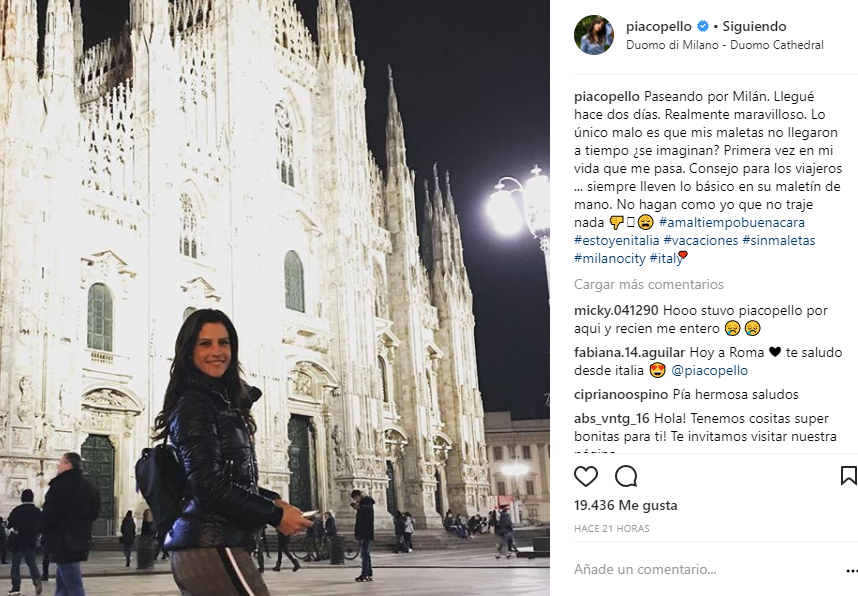Image resolution: width=858 pixels, height=596 pixels.
Task: View the 19.436 Me gusta list
Action: click(x=625, y=505)
